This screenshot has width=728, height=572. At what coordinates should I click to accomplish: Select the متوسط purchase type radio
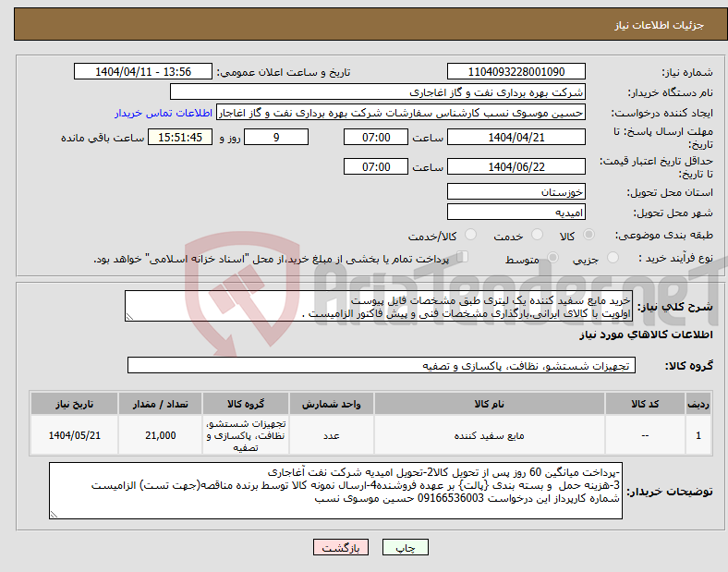pos(553,257)
